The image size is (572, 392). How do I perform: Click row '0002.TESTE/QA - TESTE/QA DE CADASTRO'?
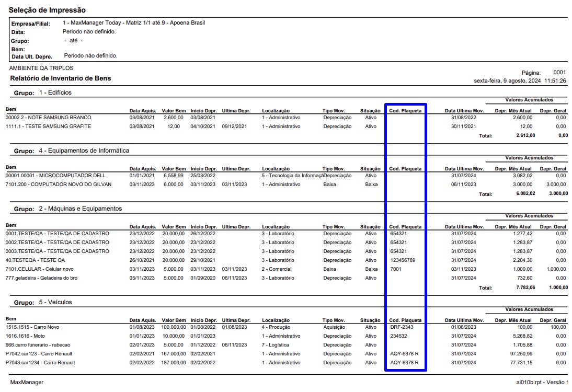click(x=285, y=242)
